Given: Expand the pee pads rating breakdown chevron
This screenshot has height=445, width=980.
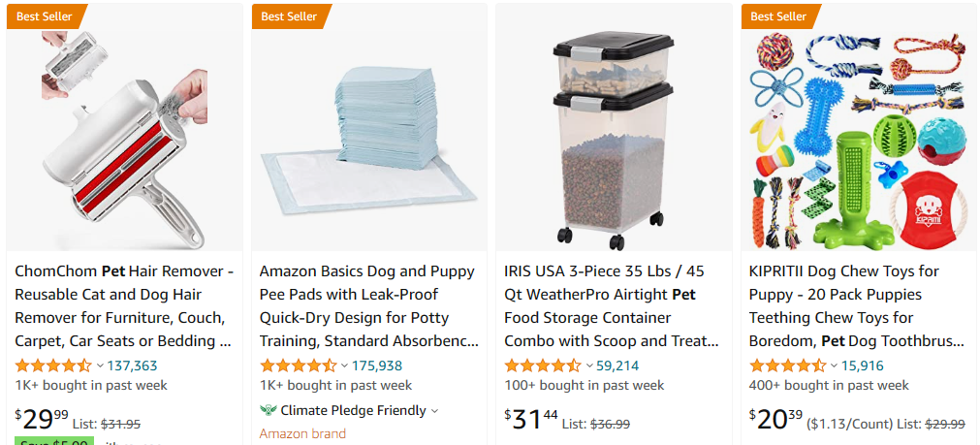Looking at the screenshot, I should pos(344,366).
